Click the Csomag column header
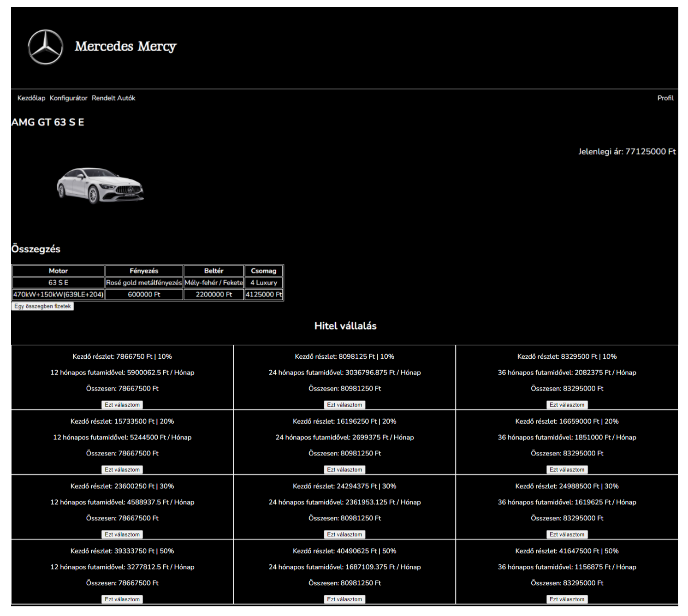 pyautogui.click(x=264, y=271)
